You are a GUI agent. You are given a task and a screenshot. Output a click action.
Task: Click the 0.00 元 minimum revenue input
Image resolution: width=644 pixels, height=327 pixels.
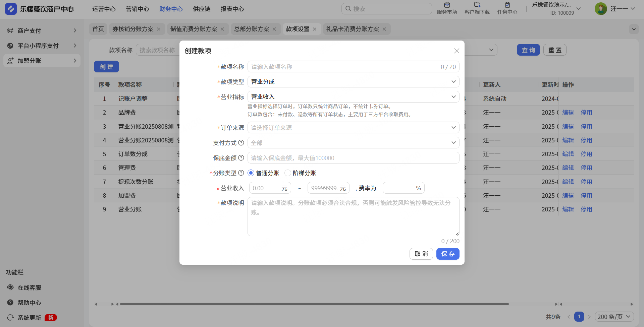point(270,188)
